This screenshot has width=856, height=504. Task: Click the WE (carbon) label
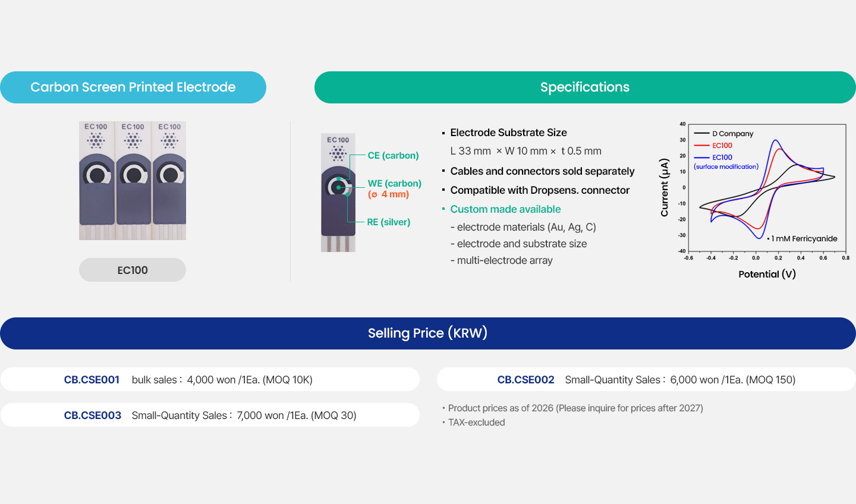(x=394, y=184)
